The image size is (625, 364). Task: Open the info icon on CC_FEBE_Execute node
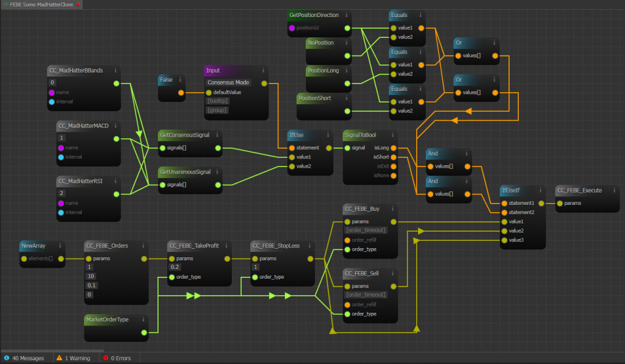614,190
